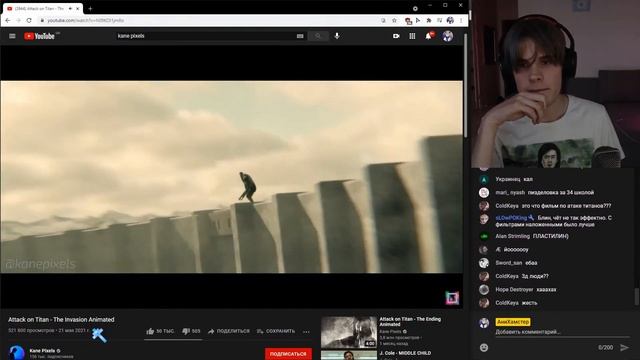
Task: Click the chat input 'Добавить комментарий'
Action: [562, 332]
